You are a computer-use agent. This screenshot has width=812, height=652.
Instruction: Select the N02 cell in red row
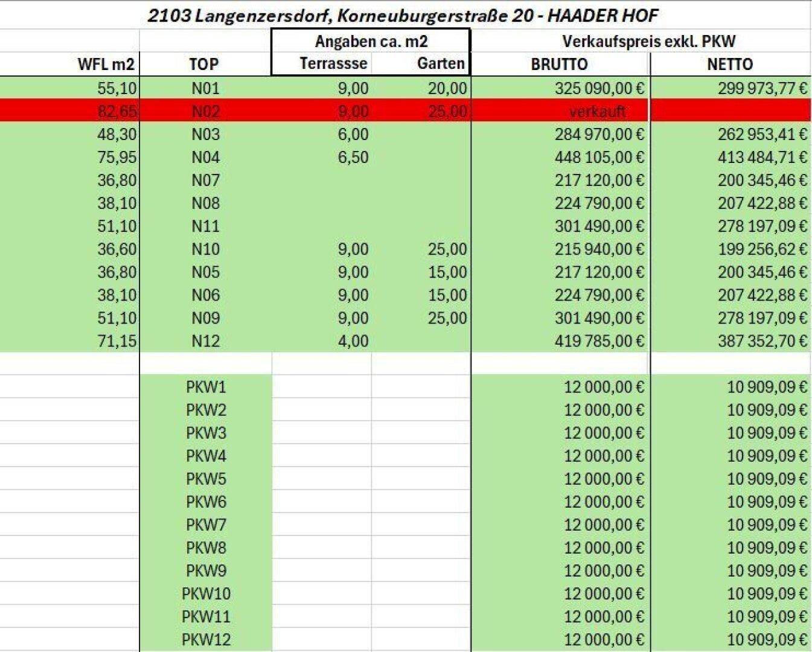tap(205, 111)
